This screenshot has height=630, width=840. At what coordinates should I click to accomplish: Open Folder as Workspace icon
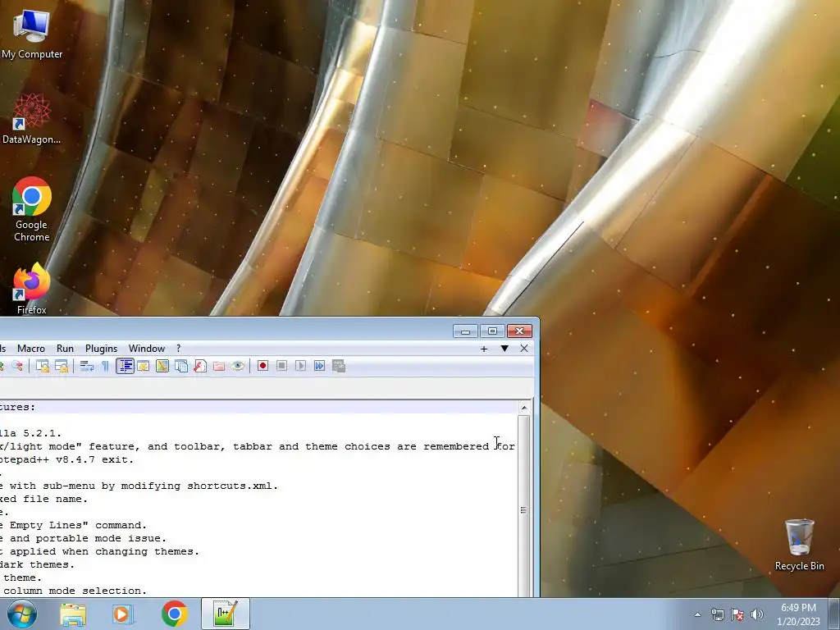[x=219, y=366]
